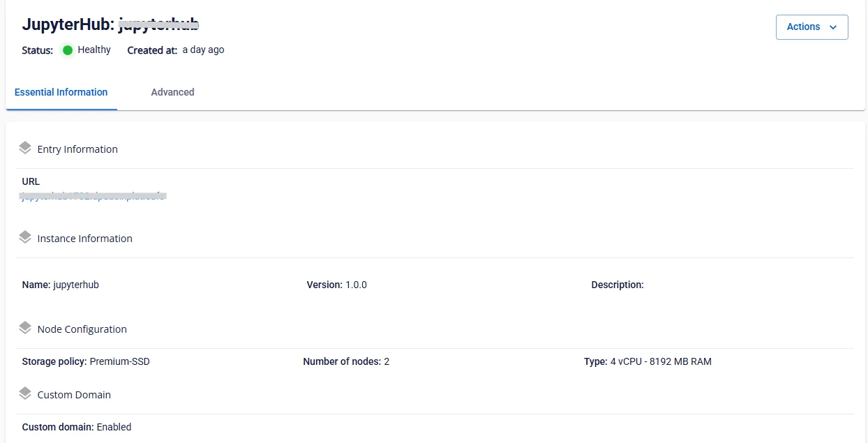The height and width of the screenshot is (443, 868).
Task: Expand the Actions chevron arrow
Action: 832,27
